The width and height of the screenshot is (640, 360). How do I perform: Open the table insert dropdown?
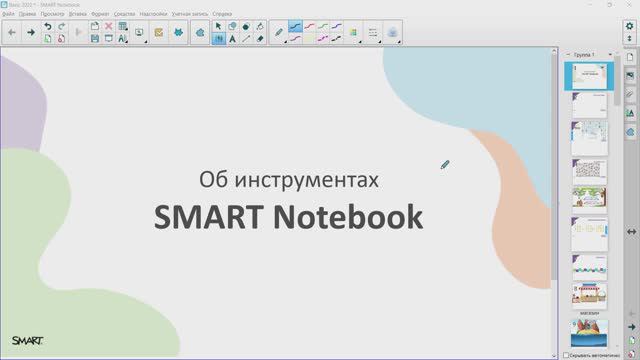(122, 27)
